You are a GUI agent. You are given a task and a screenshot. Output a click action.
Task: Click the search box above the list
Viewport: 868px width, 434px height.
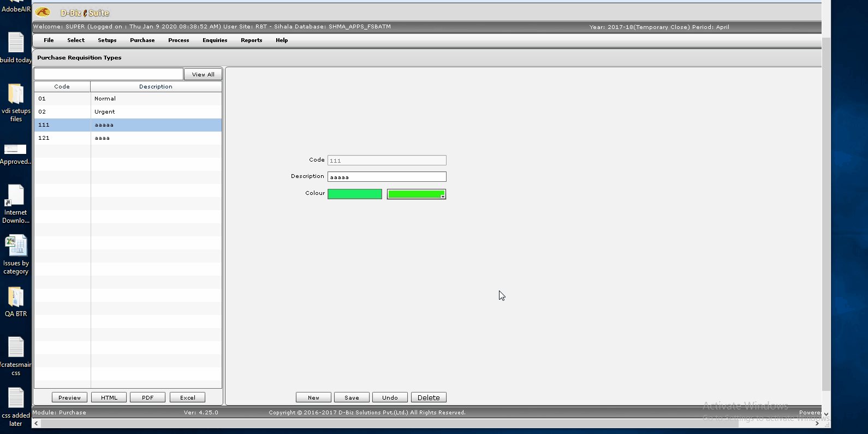point(109,74)
